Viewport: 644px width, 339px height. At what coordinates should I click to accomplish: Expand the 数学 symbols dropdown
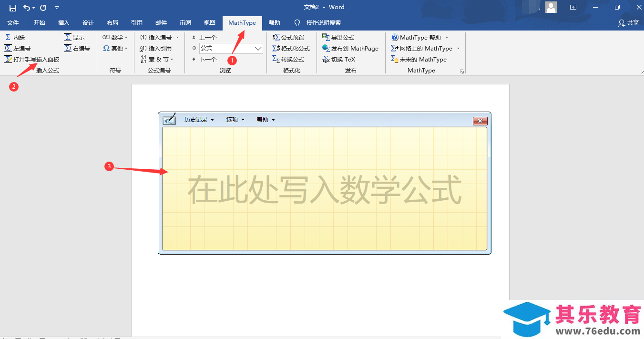pyautogui.click(x=115, y=37)
